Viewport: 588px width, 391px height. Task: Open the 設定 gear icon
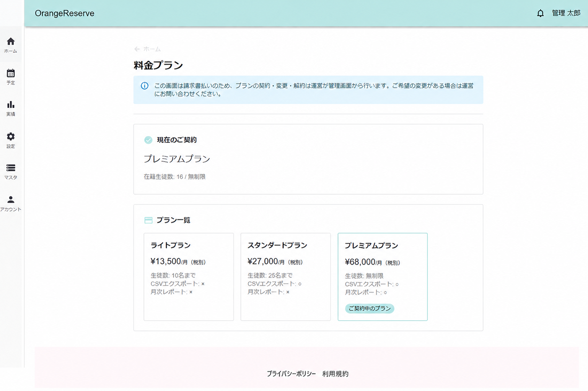click(11, 136)
